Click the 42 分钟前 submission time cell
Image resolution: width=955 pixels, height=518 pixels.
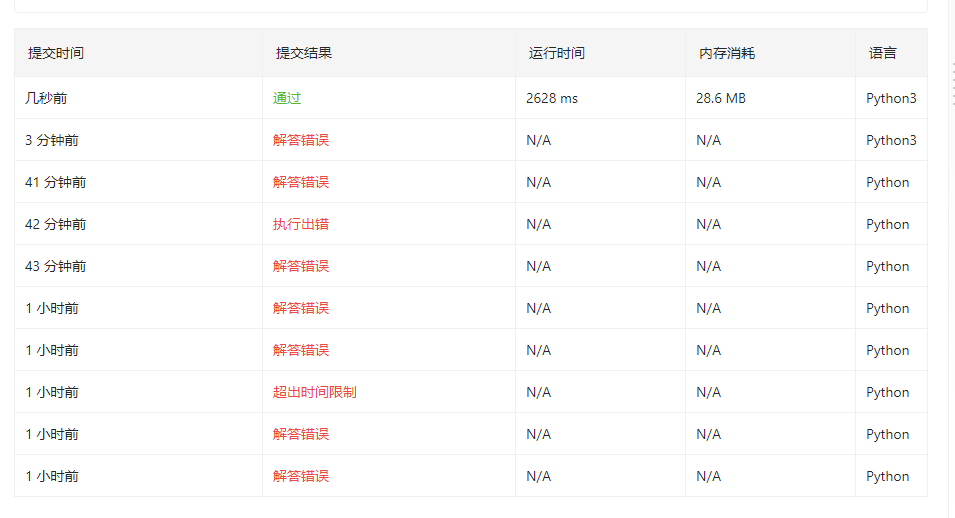56,224
